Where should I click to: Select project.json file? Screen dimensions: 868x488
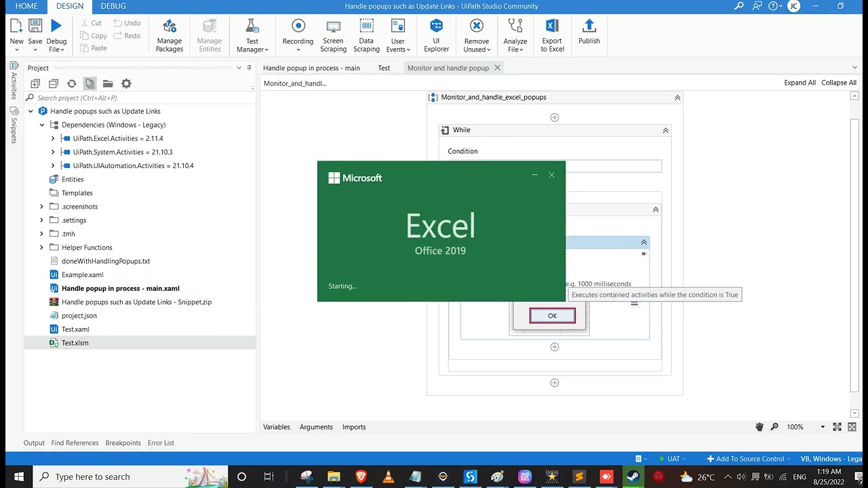79,316
